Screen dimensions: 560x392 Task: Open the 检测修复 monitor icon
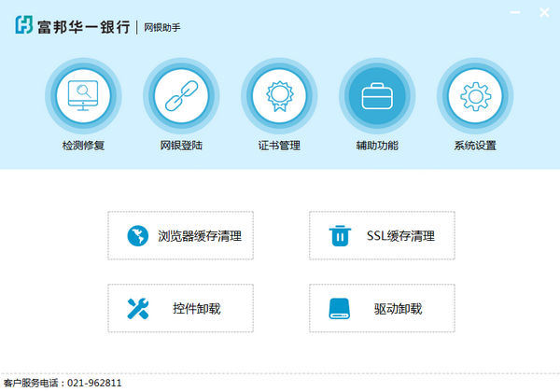[x=83, y=96]
